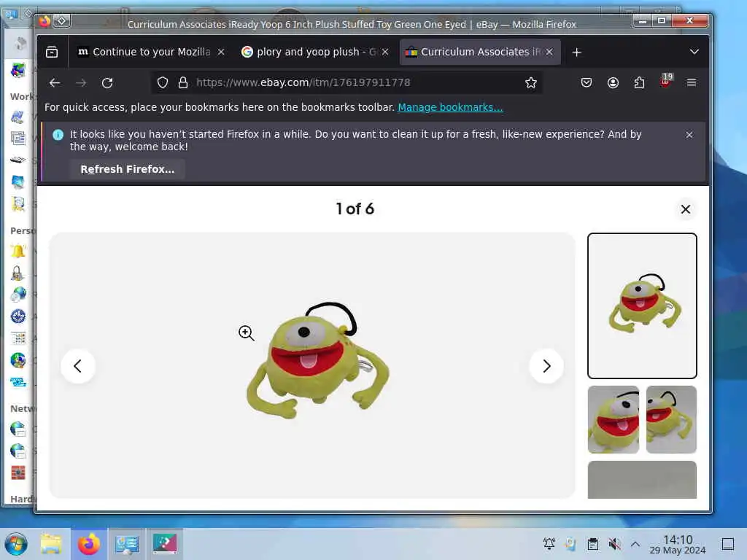Open Manage bookmarks link
Viewport: 747px width, 560px height.
450,107
